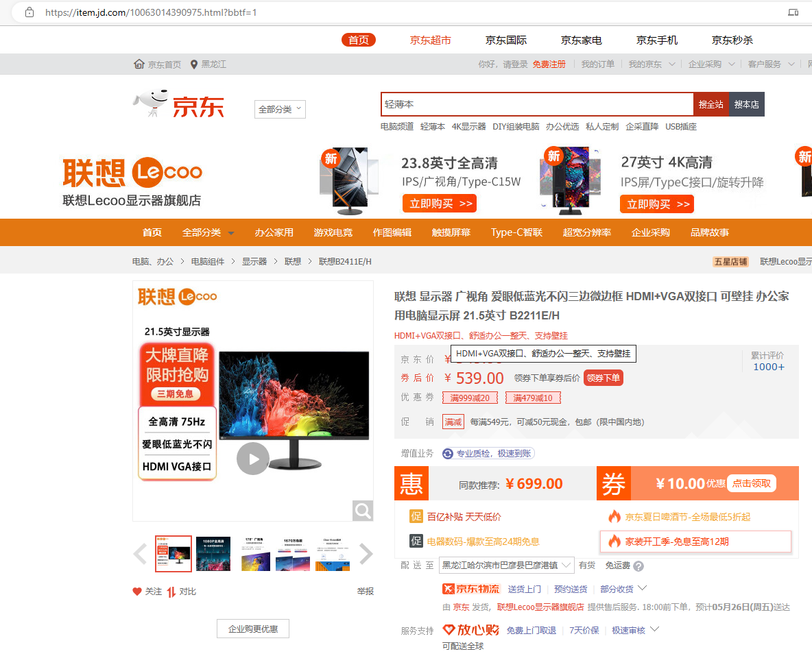Click the 京东物流 logo
The width and height of the screenshot is (812, 656).
(470, 589)
